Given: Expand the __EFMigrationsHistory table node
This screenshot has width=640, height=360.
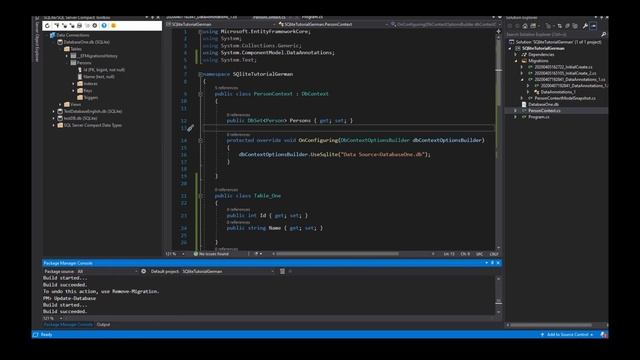Looking at the screenshot, I should tap(67, 56).
